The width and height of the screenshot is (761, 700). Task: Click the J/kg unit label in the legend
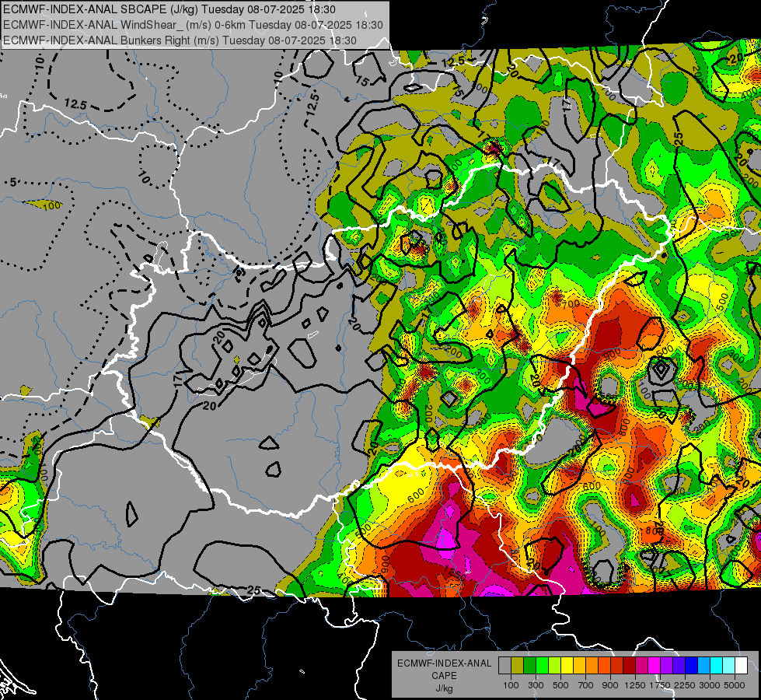coord(444,688)
